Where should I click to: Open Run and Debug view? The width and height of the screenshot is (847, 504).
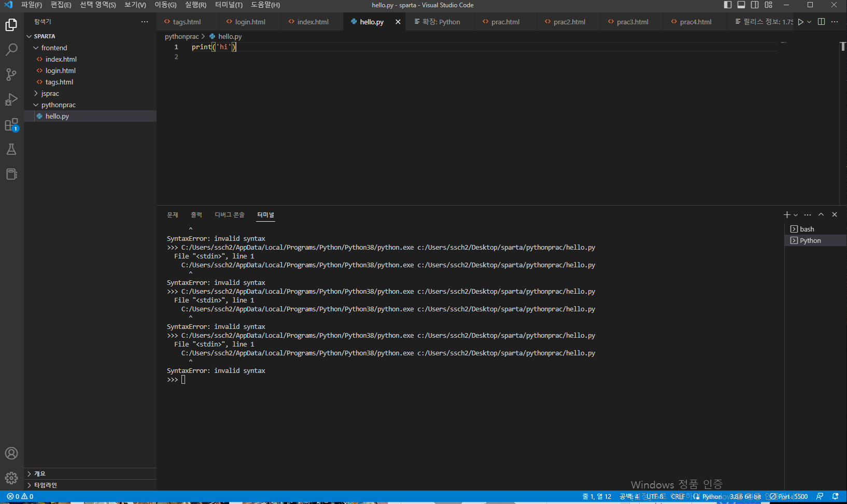pyautogui.click(x=11, y=99)
